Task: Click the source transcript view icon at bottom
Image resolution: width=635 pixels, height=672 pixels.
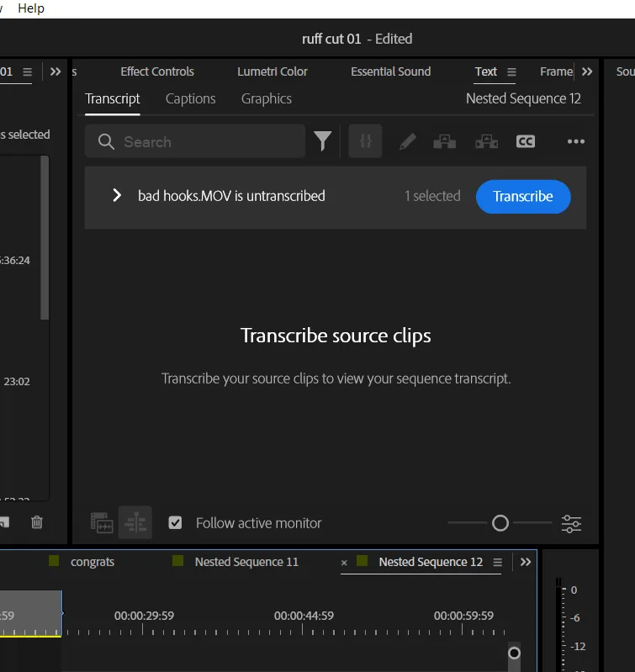Action: coord(102,523)
